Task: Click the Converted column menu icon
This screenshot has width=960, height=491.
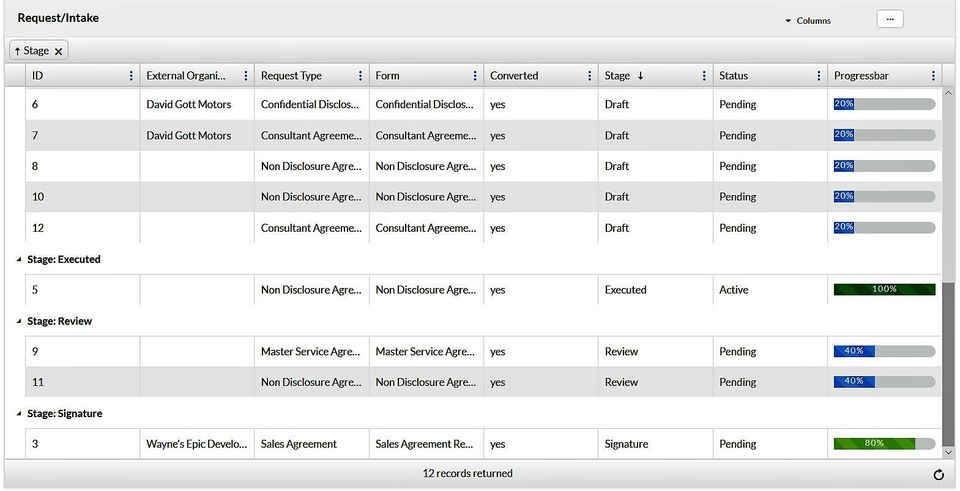Action: [590, 76]
